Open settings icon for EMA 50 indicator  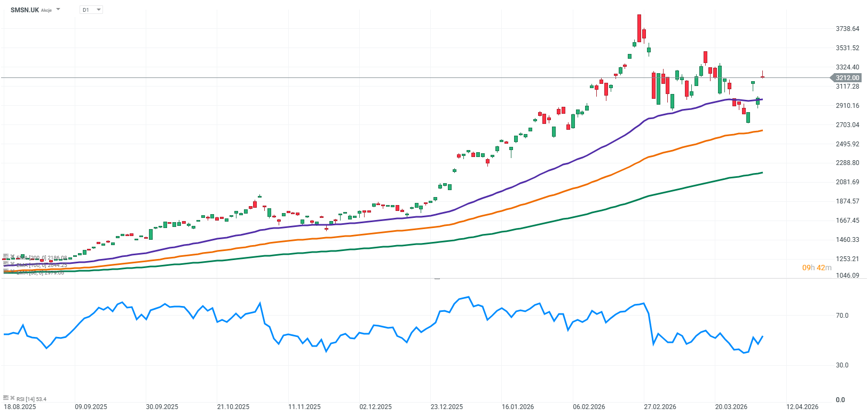click(x=5, y=271)
